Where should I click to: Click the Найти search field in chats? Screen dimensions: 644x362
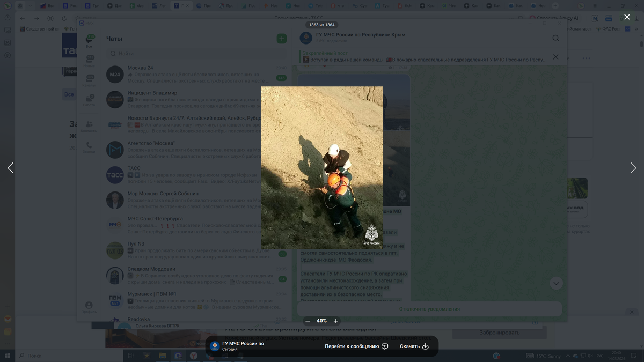196,54
